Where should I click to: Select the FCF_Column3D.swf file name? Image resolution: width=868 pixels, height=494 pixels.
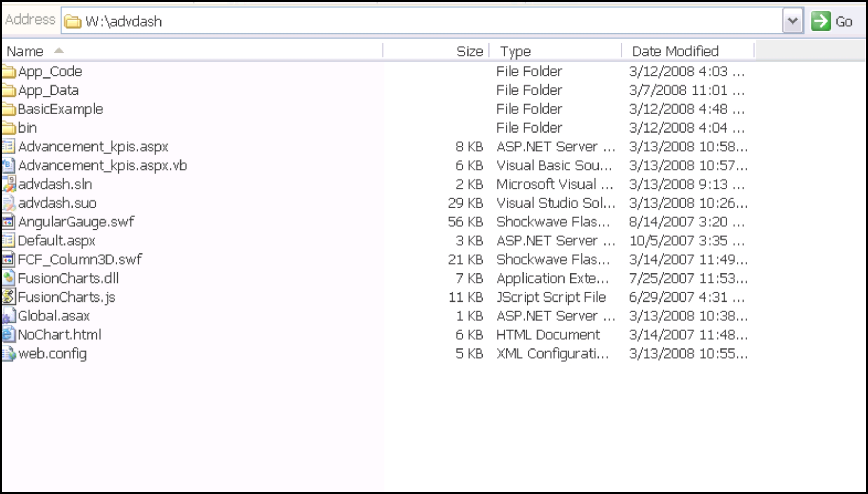pos(80,260)
